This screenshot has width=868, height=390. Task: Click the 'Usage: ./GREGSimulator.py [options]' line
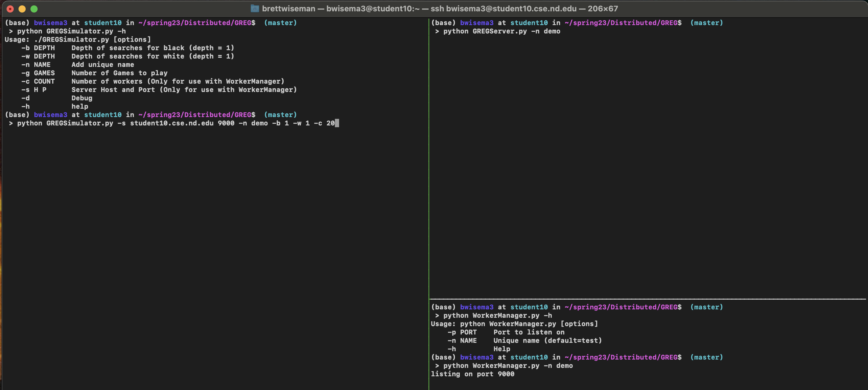pos(78,39)
